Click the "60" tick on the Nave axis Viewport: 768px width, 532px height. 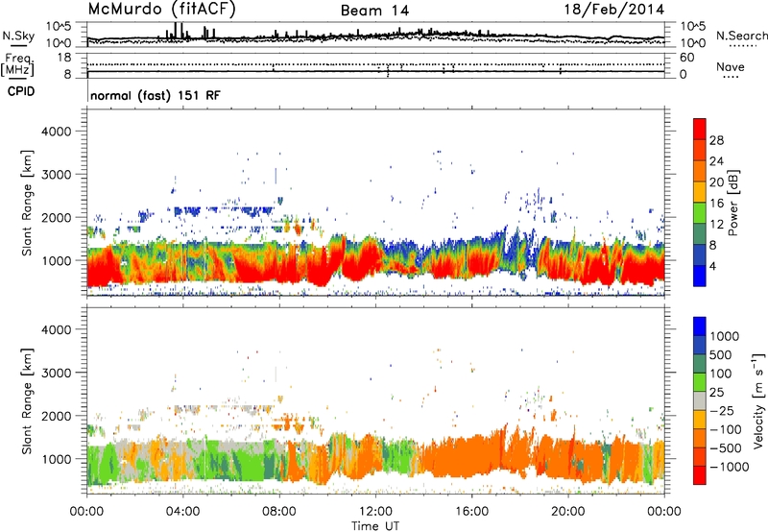point(686,58)
